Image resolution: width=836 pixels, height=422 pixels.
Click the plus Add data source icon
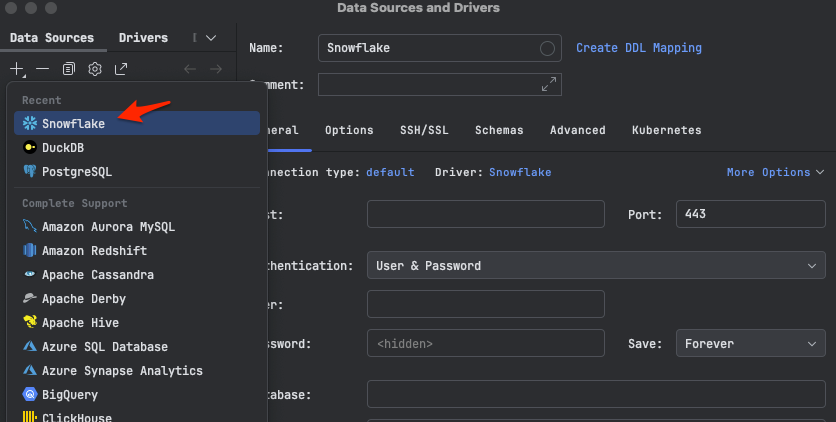[x=17, y=69]
